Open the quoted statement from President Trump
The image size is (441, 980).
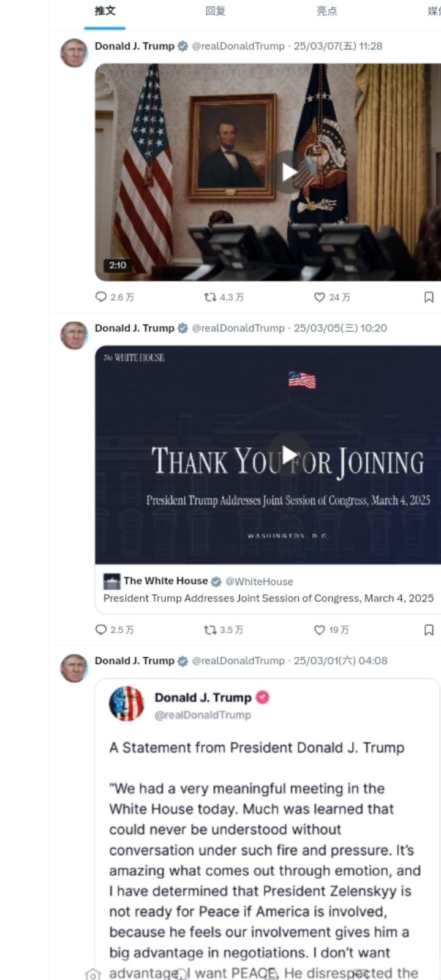pyautogui.click(x=268, y=827)
